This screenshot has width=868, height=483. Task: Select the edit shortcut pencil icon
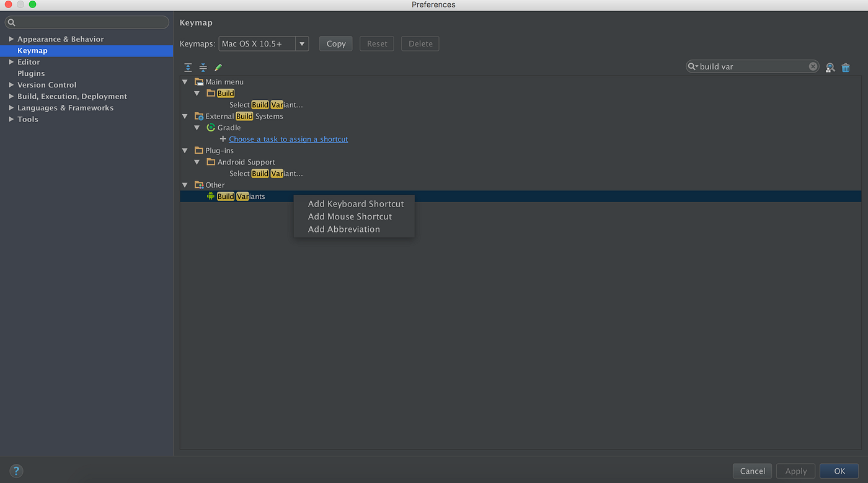(218, 67)
